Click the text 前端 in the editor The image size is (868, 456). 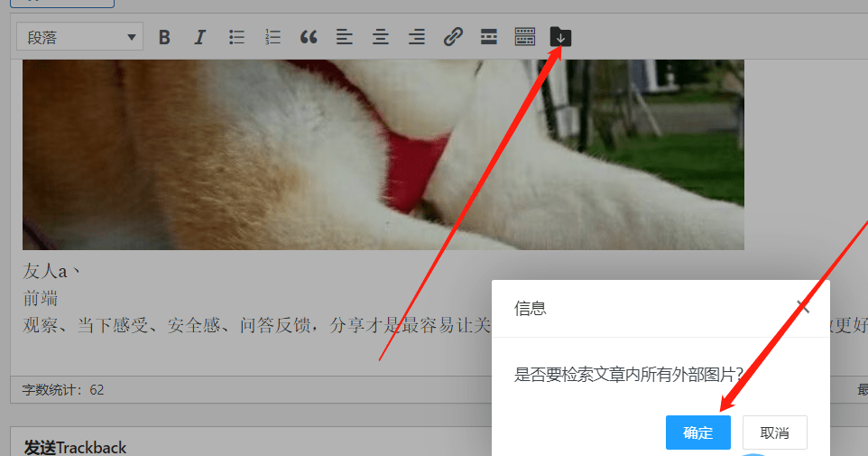tap(40, 299)
